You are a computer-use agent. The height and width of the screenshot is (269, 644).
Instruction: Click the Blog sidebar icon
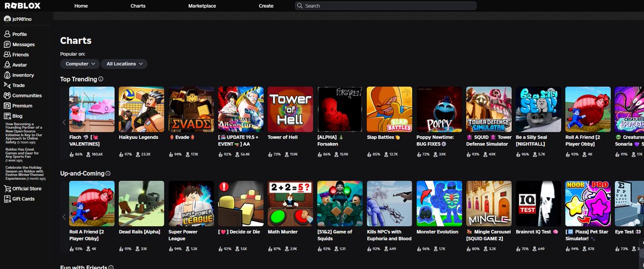[x=7, y=116]
